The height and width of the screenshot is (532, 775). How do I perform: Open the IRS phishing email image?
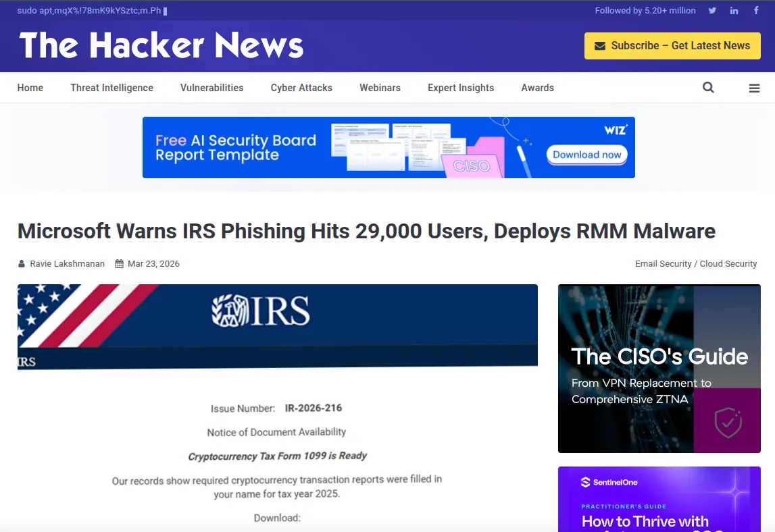pos(277,408)
